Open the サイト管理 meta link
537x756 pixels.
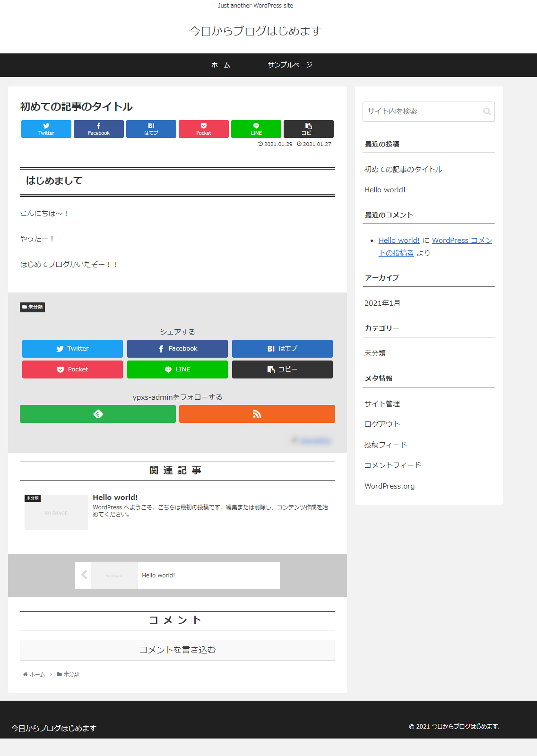click(x=382, y=404)
